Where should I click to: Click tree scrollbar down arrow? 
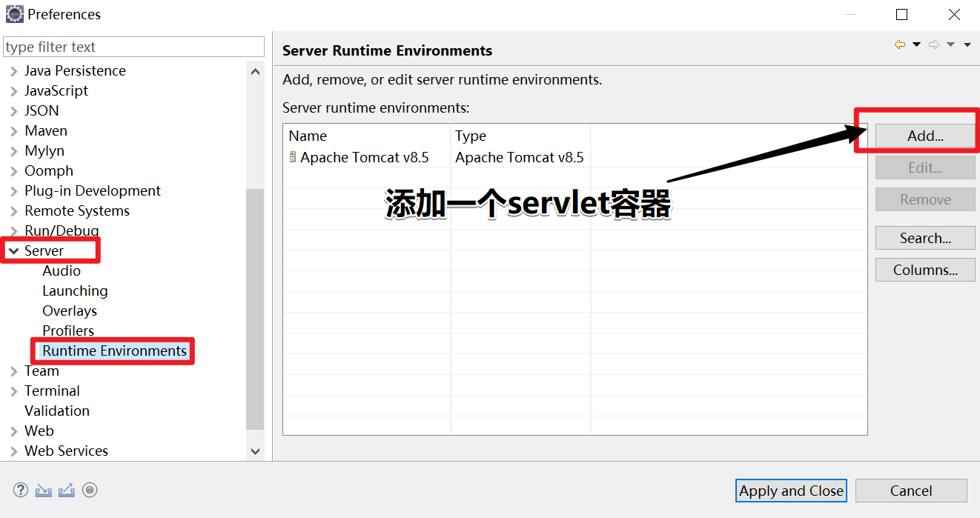pos(255,451)
